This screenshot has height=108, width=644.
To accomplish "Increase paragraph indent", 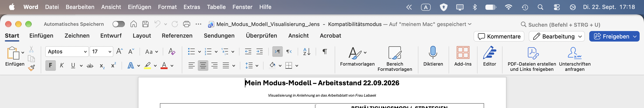I will pyautogui.click(x=260, y=52).
